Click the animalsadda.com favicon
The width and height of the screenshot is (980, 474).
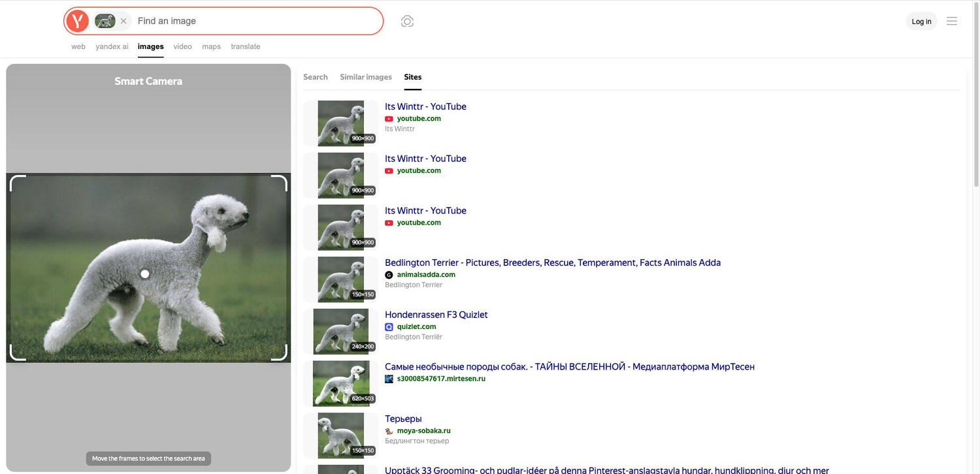click(x=389, y=275)
